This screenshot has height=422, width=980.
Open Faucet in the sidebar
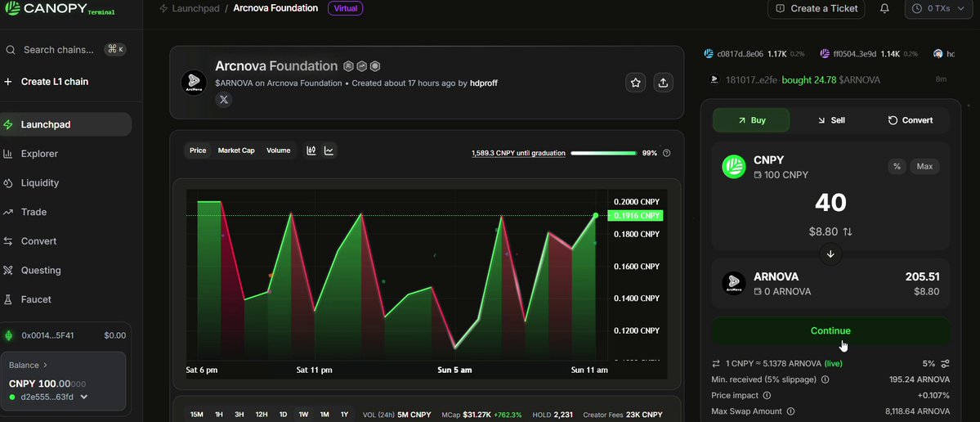pos(28,299)
